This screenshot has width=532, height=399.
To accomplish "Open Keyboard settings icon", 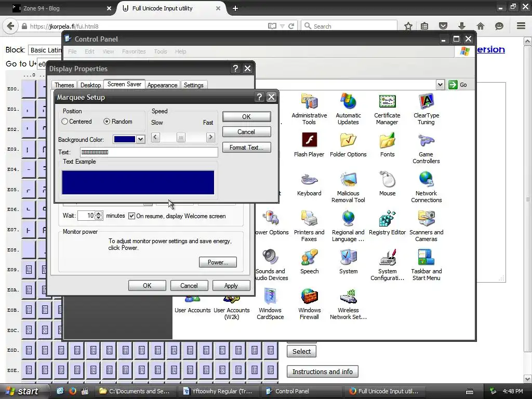I will coord(309,184).
